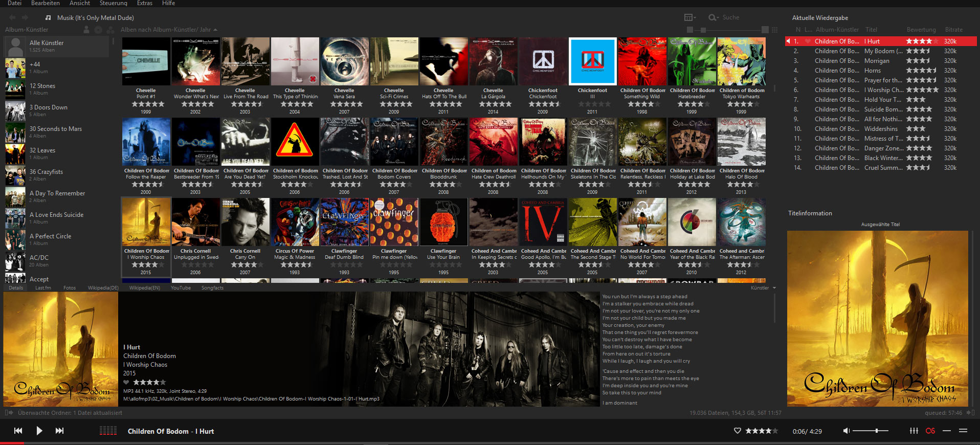Screen dimensions: 980x445
Task: Open the Extras menu
Action: [x=145, y=3]
